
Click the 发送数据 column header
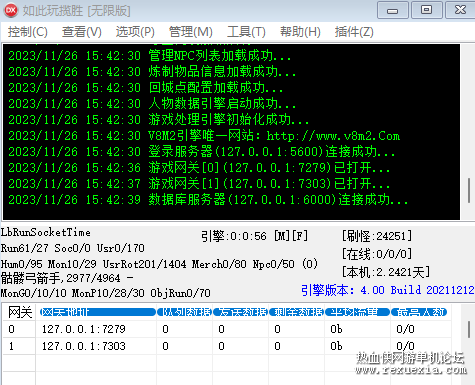tap(240, 312)
